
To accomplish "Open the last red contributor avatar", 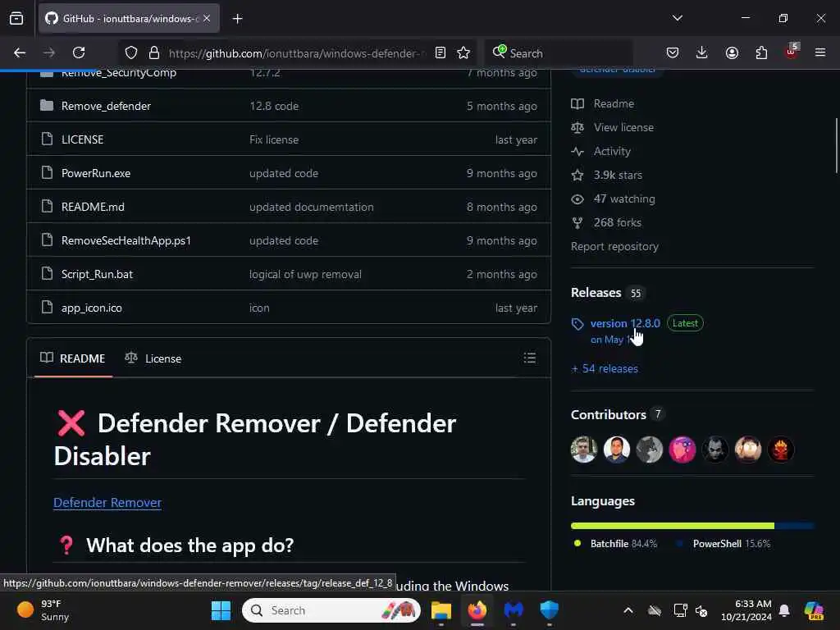I will click(781, 450).
